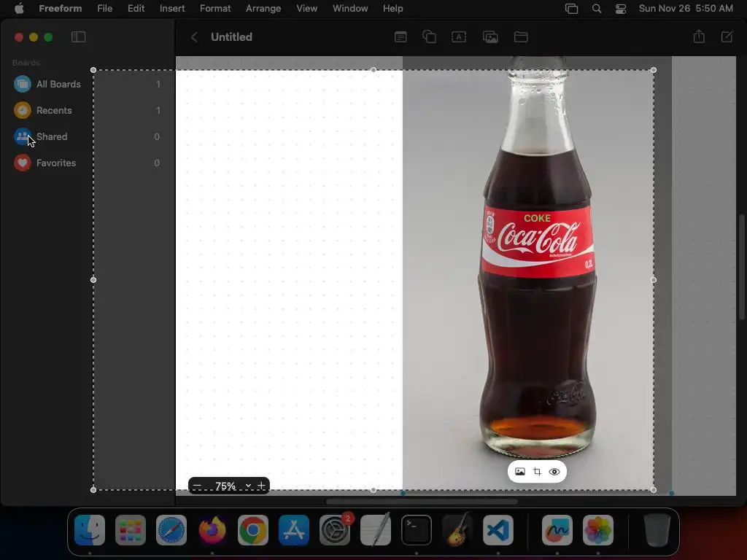Open Shared boards list
Viewport: 747px width, 560px height.
click(x=88, y=136)
